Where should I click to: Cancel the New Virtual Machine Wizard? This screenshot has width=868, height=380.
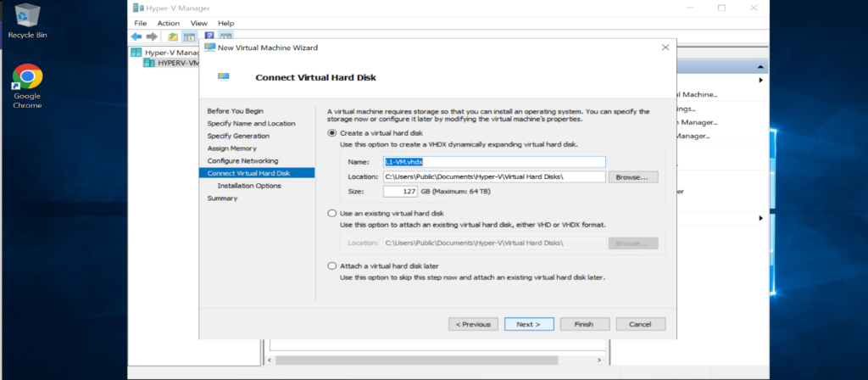coord(641,324)
